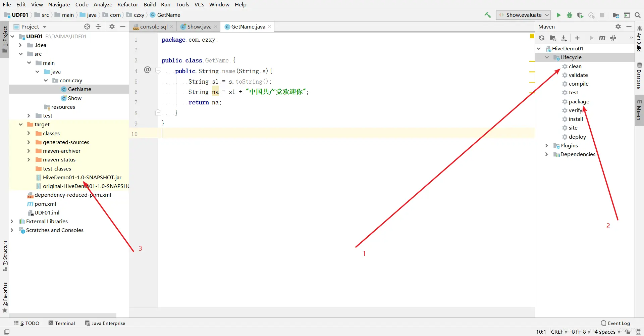
Task: Close the Show.java tab
Action: (x=216, y=27)
